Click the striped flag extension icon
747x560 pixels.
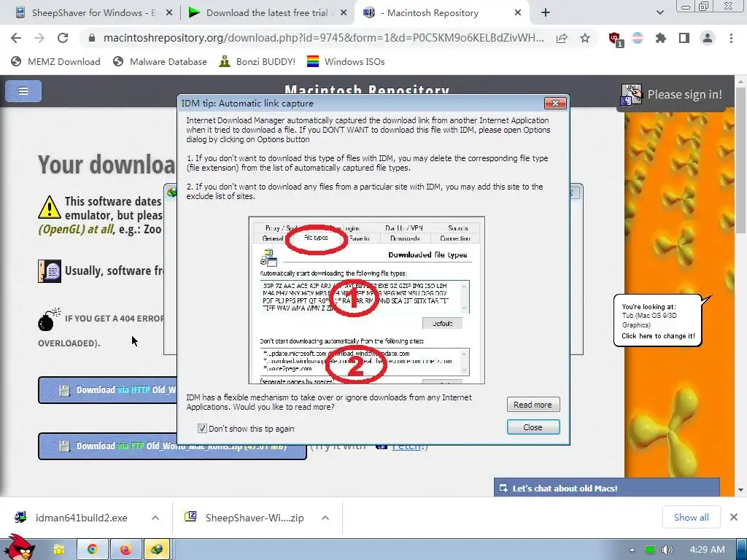pyautogui.click(x=638, y=38)
